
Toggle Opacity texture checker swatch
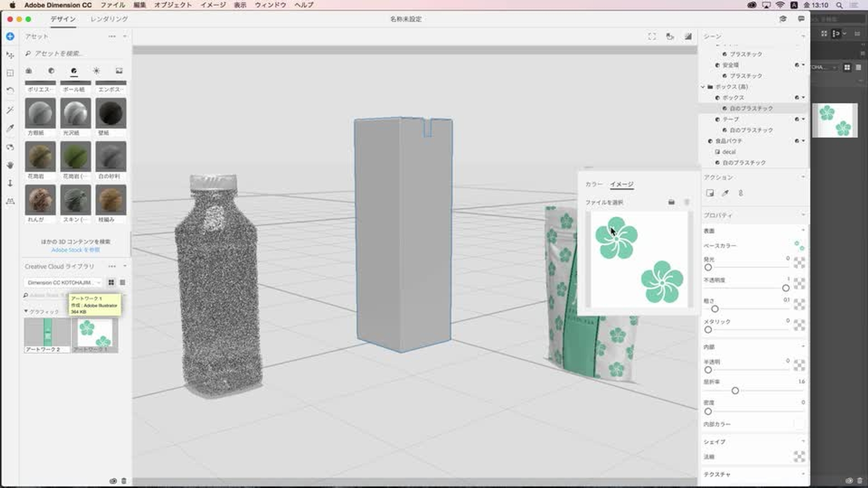point(799,284)
